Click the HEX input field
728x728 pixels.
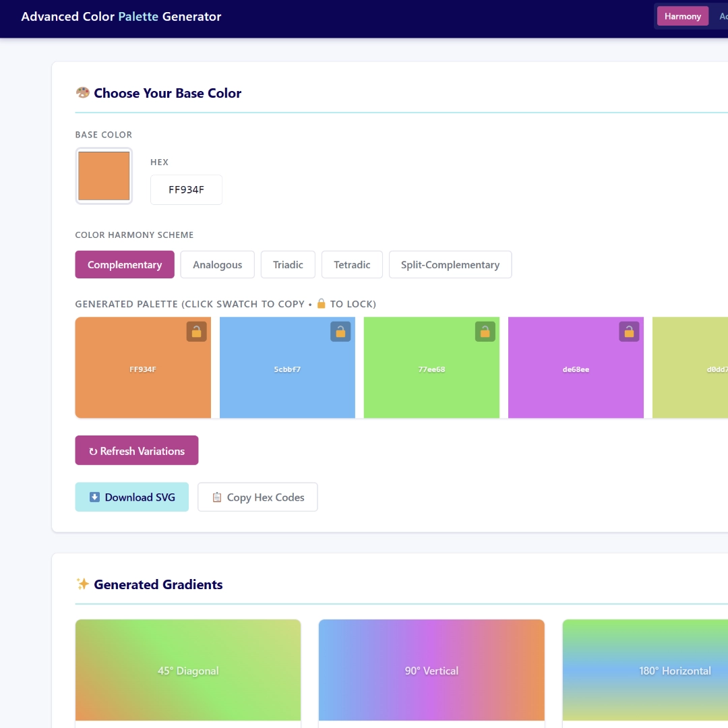[x=186, y=190]
